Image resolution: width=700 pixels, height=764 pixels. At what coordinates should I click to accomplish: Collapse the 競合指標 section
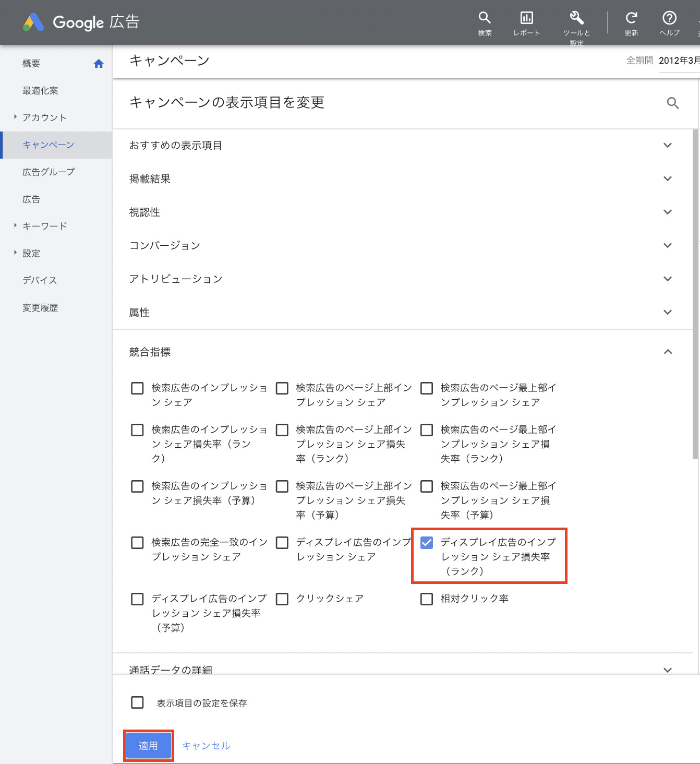tap(667, 352)
